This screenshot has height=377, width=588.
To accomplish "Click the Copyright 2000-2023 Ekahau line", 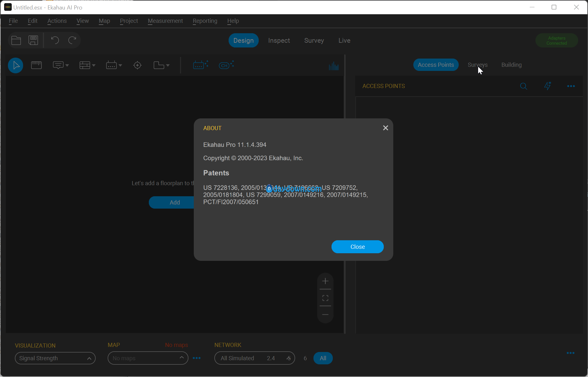I will 253,158.
